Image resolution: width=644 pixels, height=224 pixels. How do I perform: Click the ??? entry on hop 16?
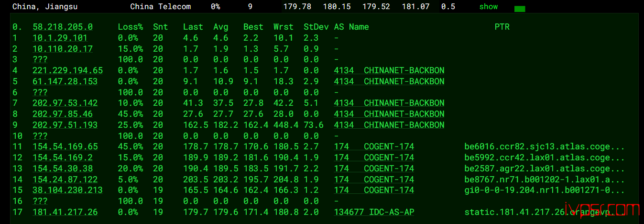pyautogui.click(x=40, y=201)
